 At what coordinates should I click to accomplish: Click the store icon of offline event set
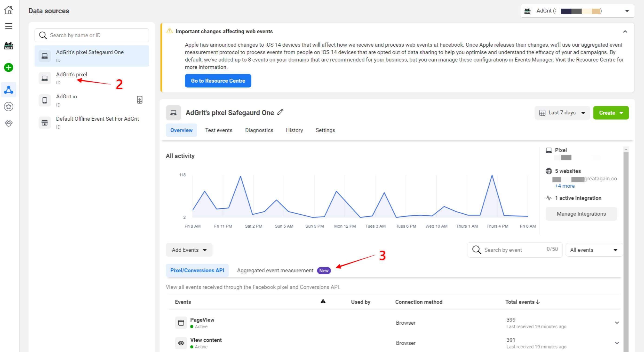[x=45, y=123]
